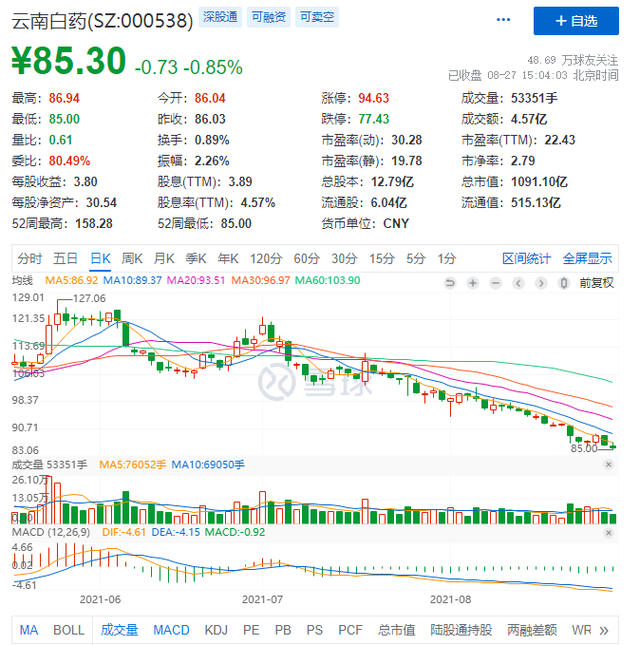Click the 可卖空 tag

click(317, 17)
